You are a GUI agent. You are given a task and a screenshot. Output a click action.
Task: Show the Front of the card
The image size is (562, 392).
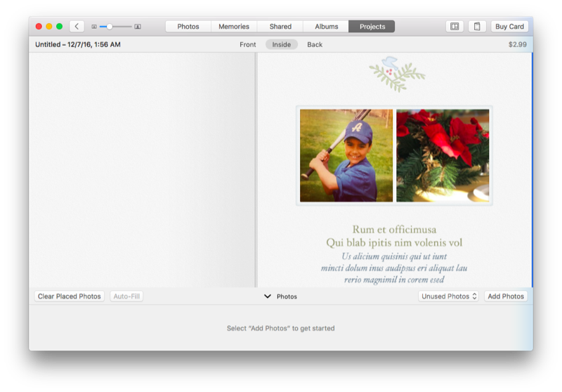coord(247,44)
